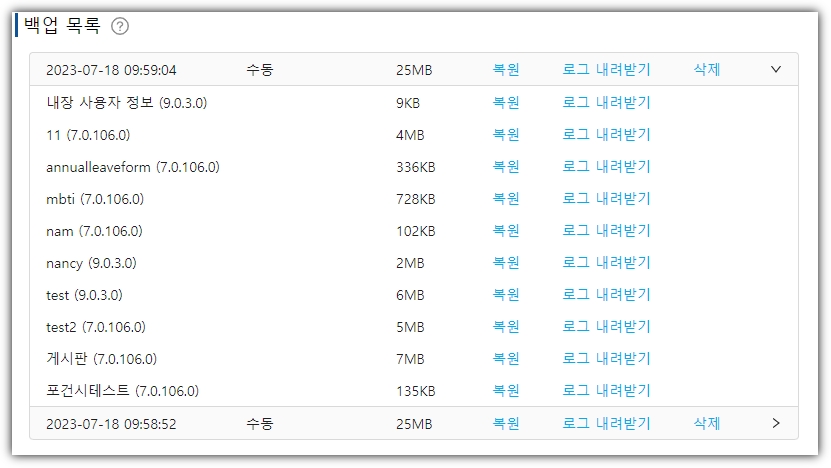
Task: Download log for the 09:59:04 backup
Action: (606, 70)
